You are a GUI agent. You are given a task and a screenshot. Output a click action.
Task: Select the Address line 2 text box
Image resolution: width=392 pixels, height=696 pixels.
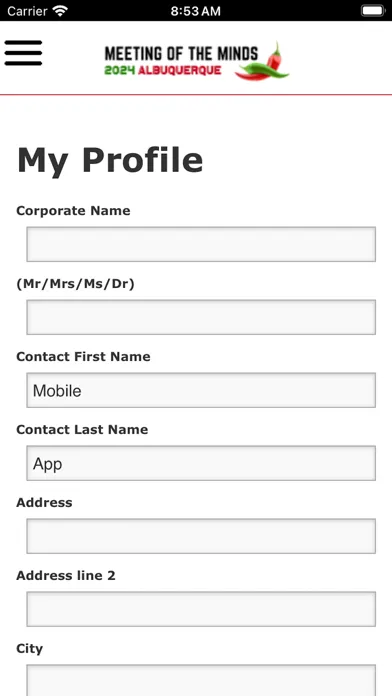click(x=201, y=609)
